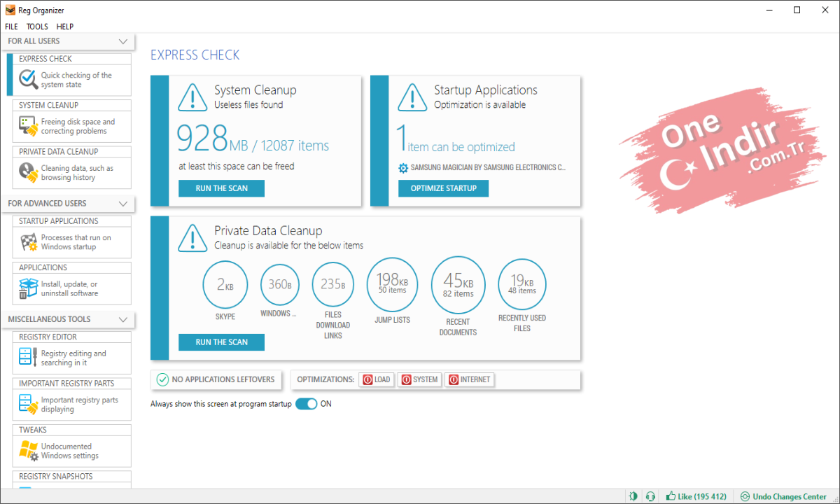Toggle the LOAD optimization
The height and width of the screenshot is (504, 840).
coord(377,379)
